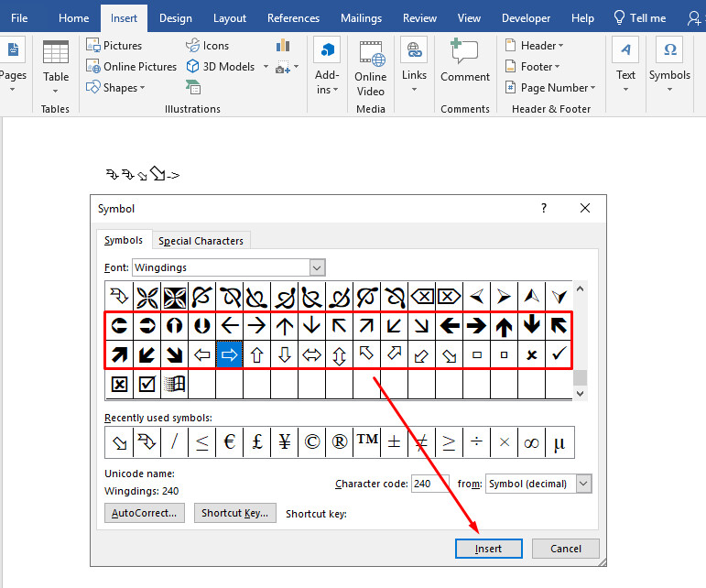This screenshot has height=588, width=706.
Task: Select the bold up arrow symbol
Action: point(505,325)
